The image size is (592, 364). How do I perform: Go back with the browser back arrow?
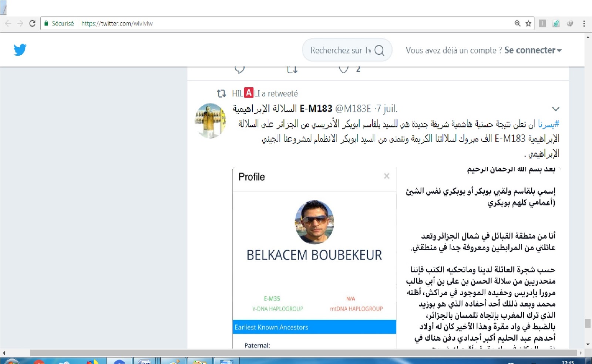[x=8, y=23]
